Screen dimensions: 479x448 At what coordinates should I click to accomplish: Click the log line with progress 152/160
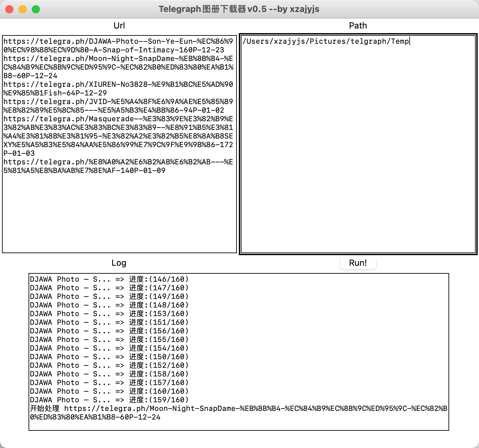coord(109,365)
